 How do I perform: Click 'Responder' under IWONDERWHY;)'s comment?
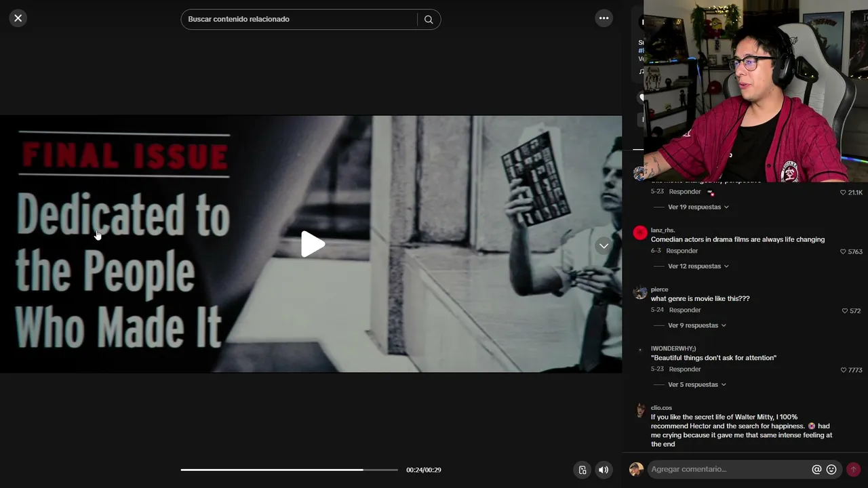[x=685, y=369]
